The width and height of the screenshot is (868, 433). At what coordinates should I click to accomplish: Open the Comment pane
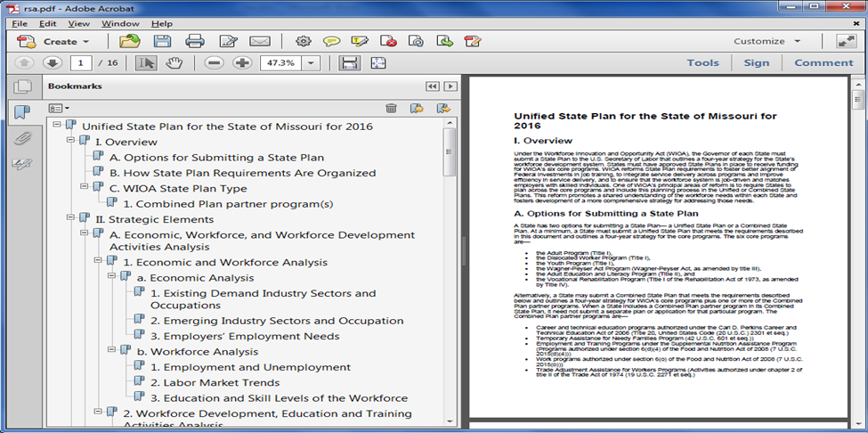click(823, 63)
